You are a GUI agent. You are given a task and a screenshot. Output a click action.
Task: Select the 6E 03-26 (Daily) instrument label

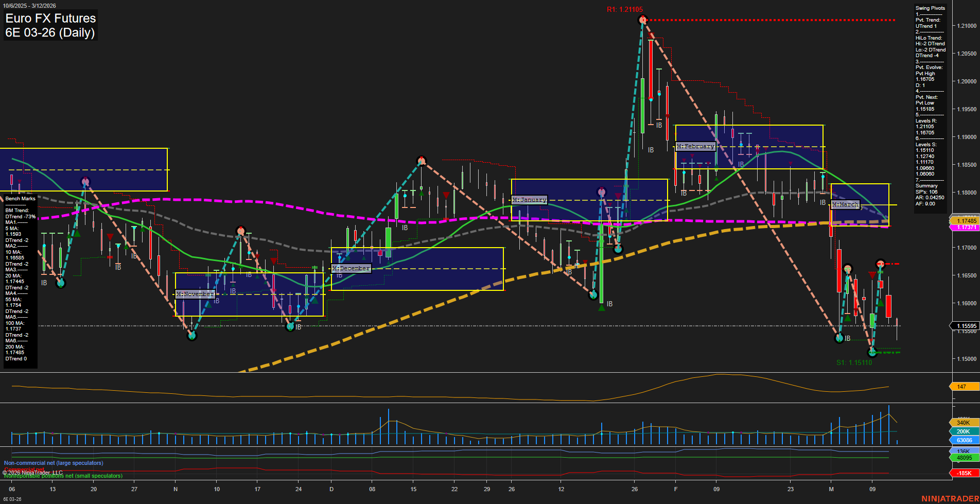pos(50,32)
